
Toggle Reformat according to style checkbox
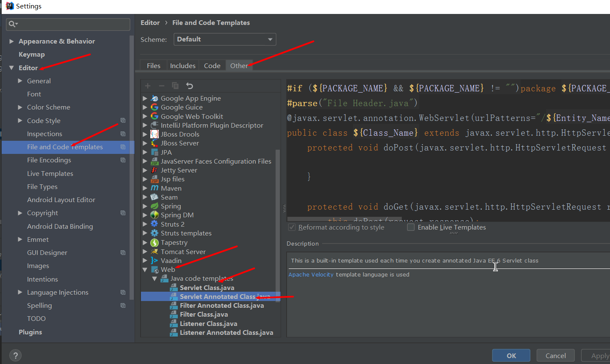point(292,227)
